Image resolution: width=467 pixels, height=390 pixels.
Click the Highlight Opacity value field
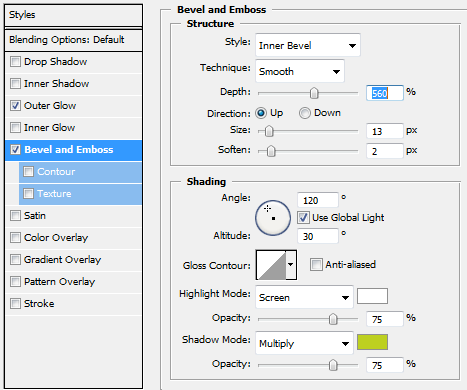click(x=385, y=319)
